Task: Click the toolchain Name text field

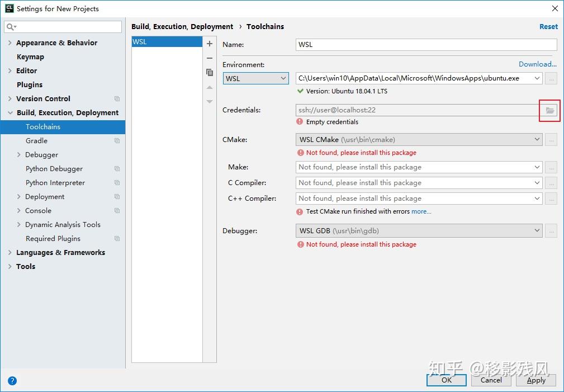Action: click(426, 45)
